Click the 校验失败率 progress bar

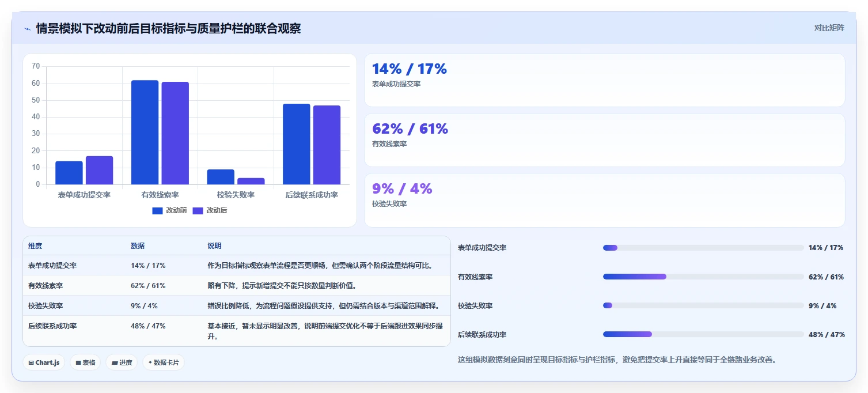[x=703, y=305]
